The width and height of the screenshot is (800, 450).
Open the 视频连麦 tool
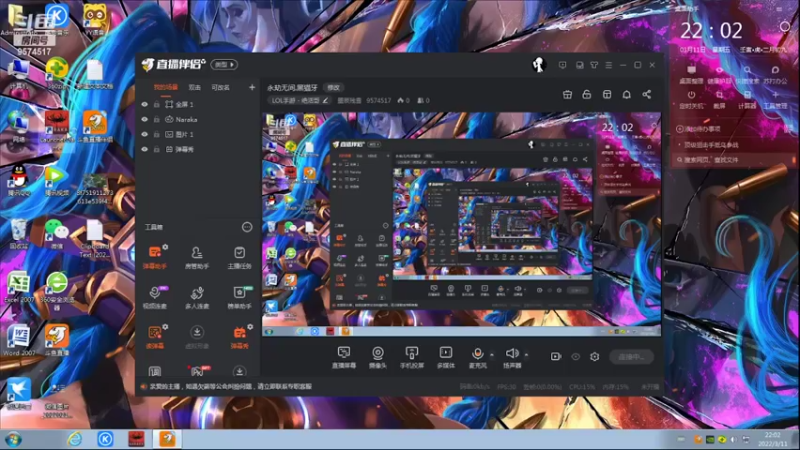(x=154, y=297)
